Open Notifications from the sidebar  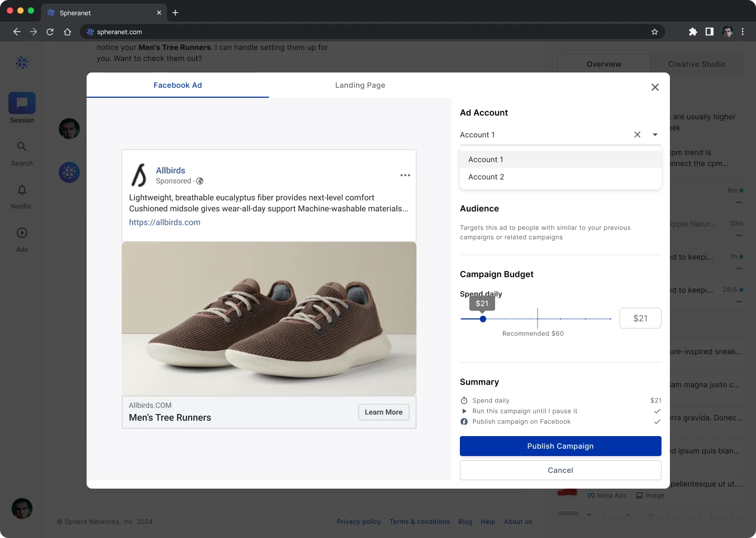click(x=22, y=194)
